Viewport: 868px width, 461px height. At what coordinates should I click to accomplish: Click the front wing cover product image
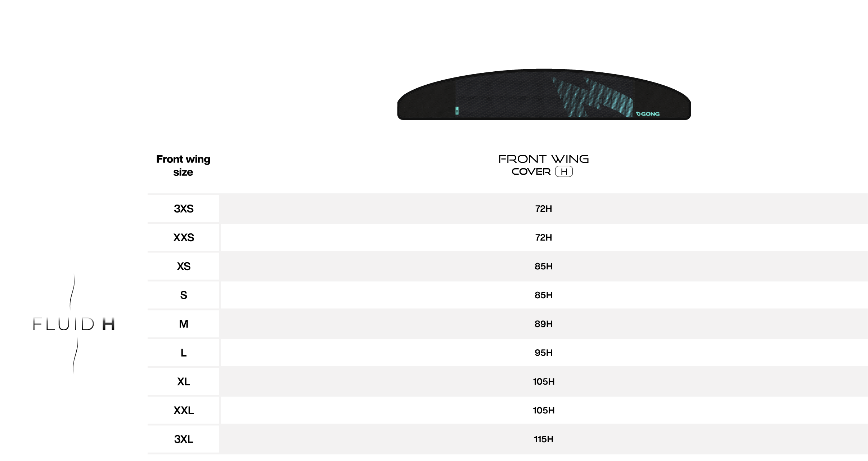[x=544, y=94]
